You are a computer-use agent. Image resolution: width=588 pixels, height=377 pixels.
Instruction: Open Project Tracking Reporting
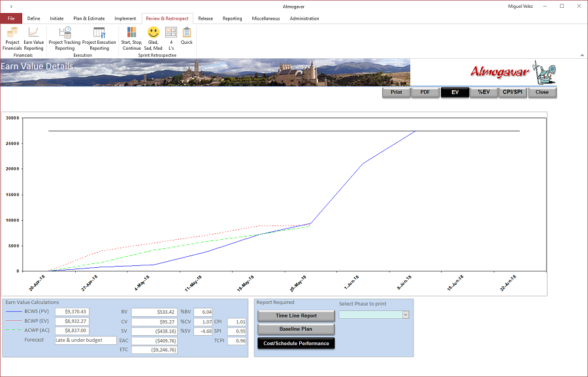[65, 39]
